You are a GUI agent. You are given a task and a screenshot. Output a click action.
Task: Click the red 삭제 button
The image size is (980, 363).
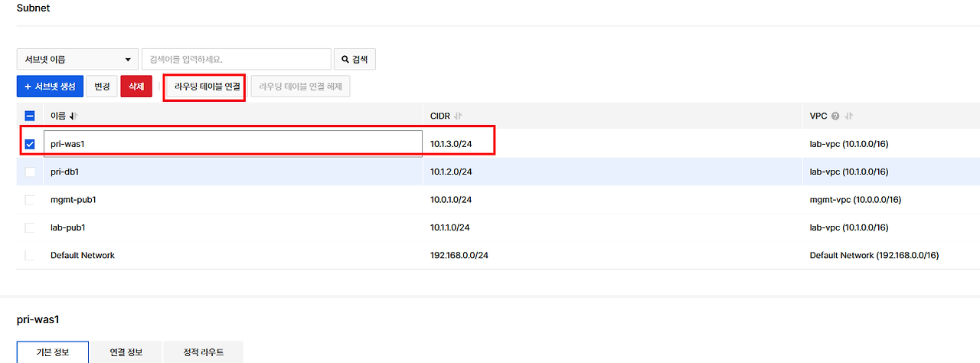coord(136,87)
